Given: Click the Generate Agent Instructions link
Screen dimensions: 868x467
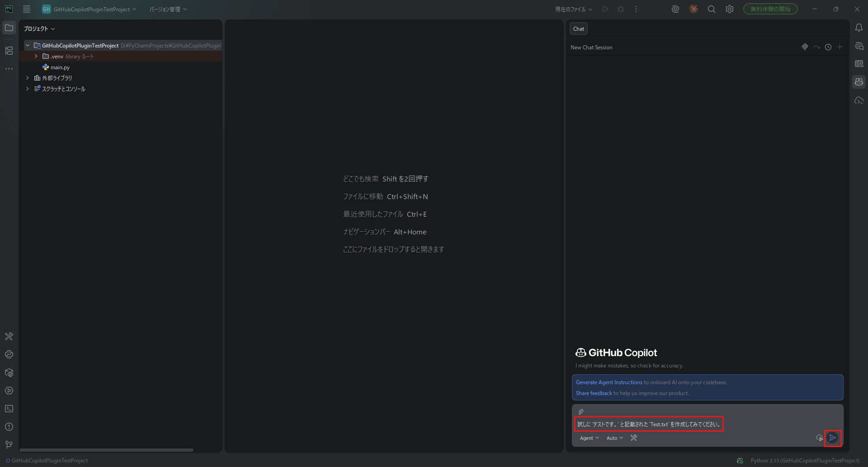Looking at the screenshot, I should [609, 382].
